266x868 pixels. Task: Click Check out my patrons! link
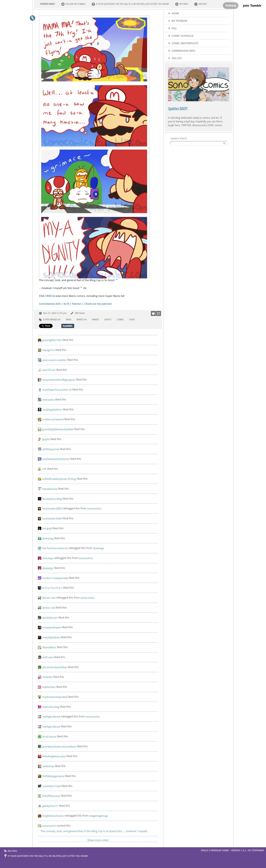click(98, 304)
